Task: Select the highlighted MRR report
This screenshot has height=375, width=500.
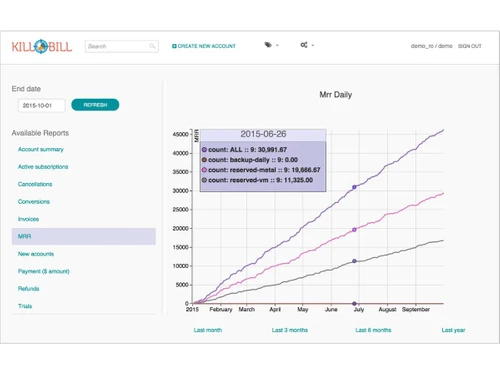Action: coord(84,236)
